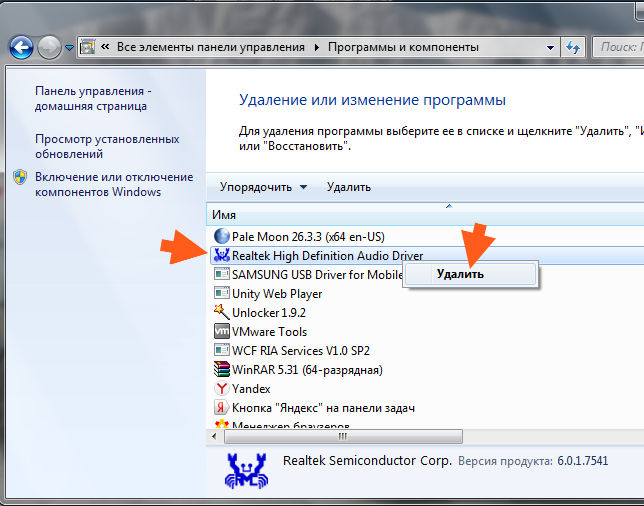
Task: Click the toolbar "Удалить" button
Action: (349, 187)
